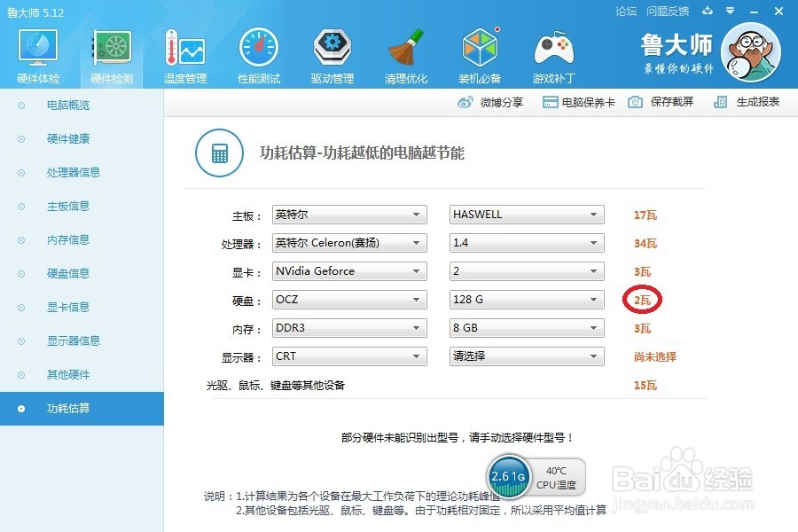Click the download tray icon in title bar
The image size is (798, 532).
(708, 11)
